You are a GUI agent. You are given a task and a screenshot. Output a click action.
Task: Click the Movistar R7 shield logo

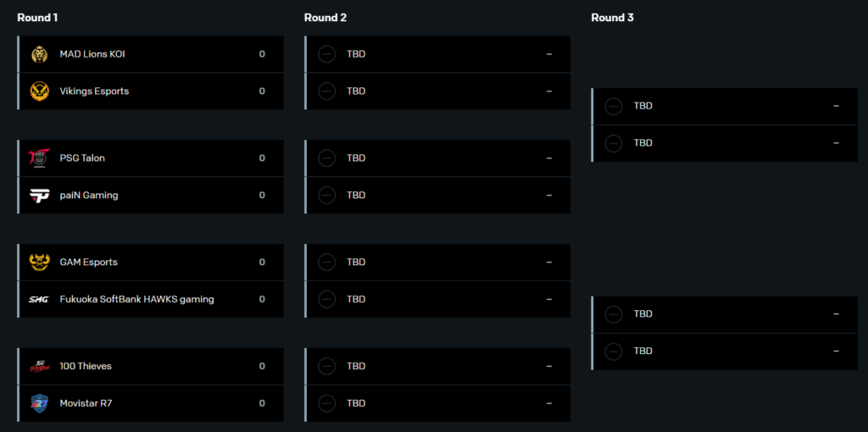(39, 403)
